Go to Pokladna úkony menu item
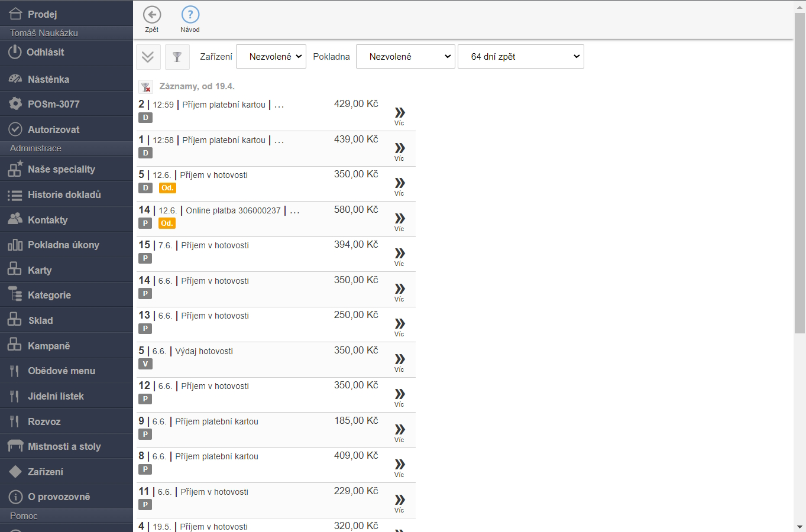Image resolution: width=806 pixels, height=532 pixels. [63, 245]
